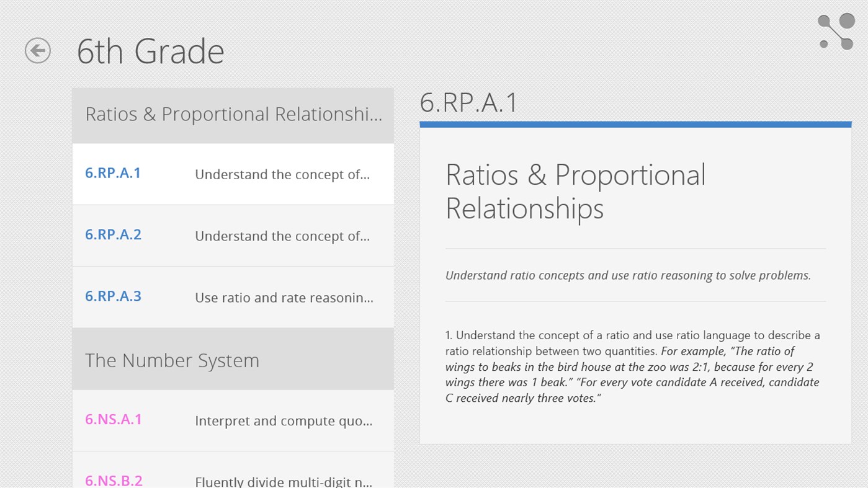Click 'Use ratio and rate reasonin...' text
Screen dimensions: 868x488
(x=284, y=298)
